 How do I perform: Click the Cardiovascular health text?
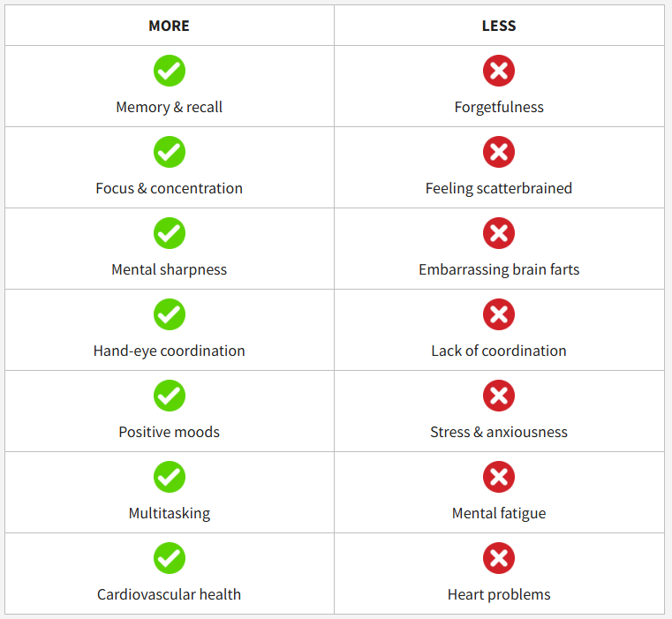[x=169, y=594]
